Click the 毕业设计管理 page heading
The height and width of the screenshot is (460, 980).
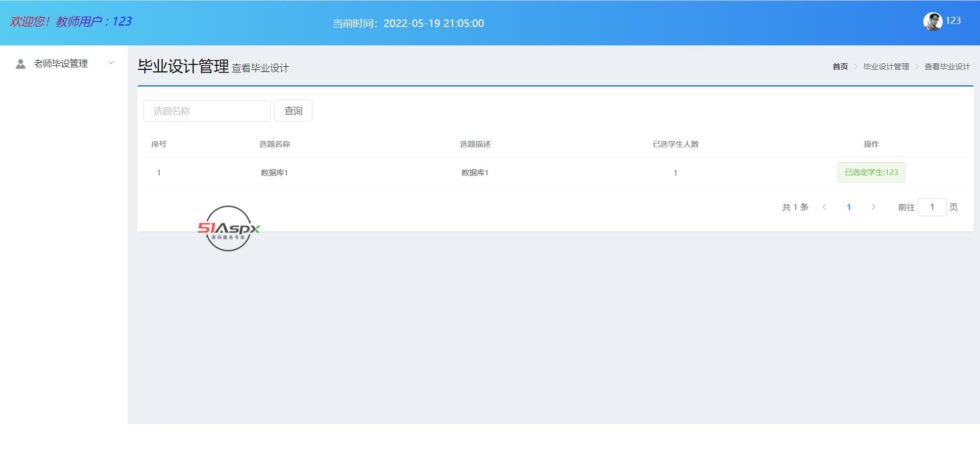pos(183,66)
